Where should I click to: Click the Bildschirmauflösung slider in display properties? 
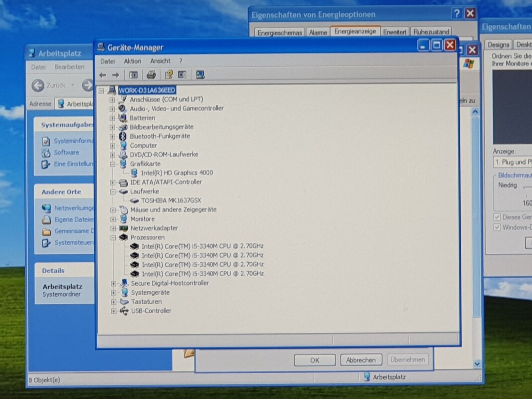(x=528, y=187)
